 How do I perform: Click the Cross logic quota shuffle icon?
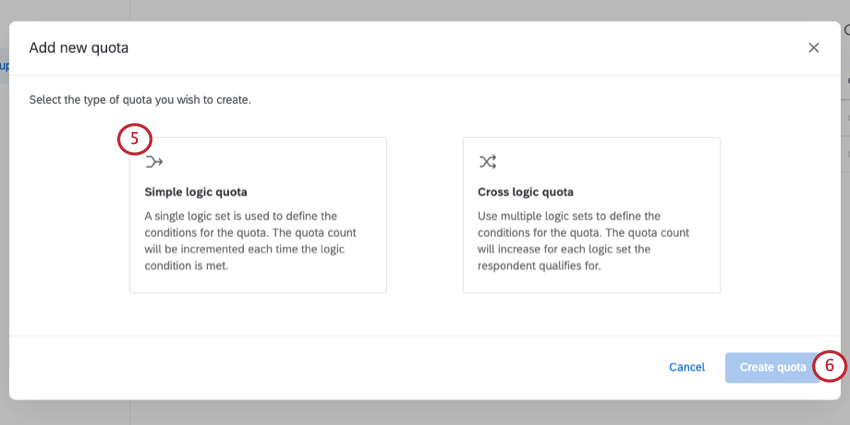pos(487,161)
